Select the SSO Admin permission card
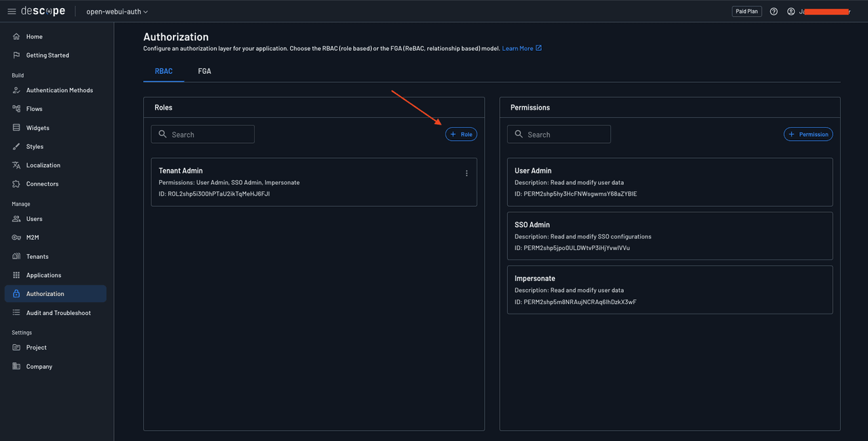Viewport: 868px width, 441px height. click(669, 236)
